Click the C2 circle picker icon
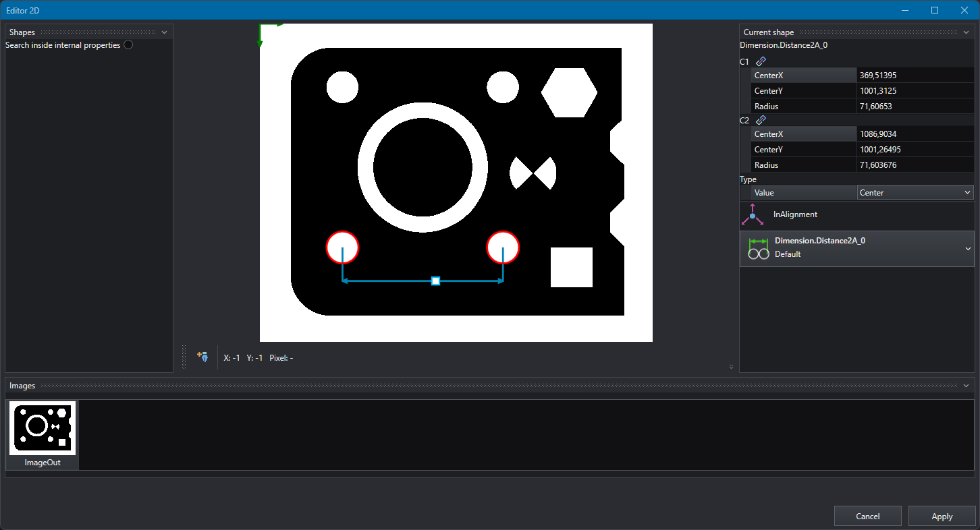Screen dimensions: 980x530 point(761,120)
